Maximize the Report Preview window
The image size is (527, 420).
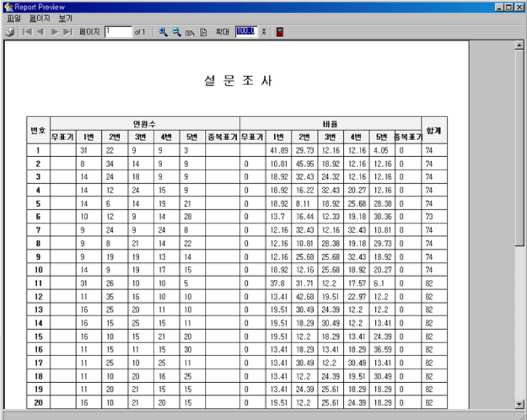point(509,7)
